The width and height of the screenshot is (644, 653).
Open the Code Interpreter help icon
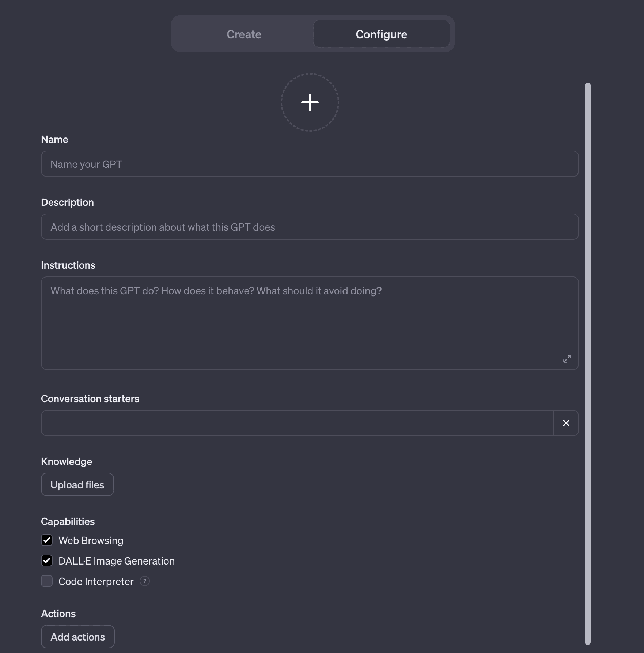tap(145, 581)
